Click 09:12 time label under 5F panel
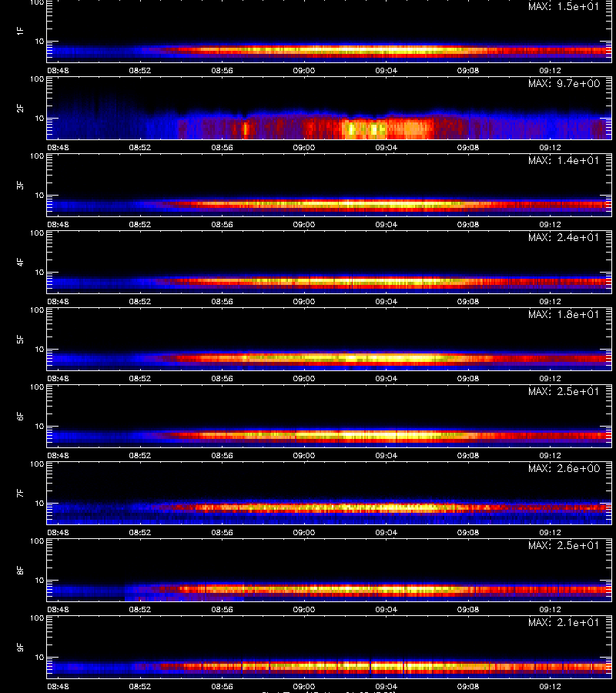 [x=550, y=378]
